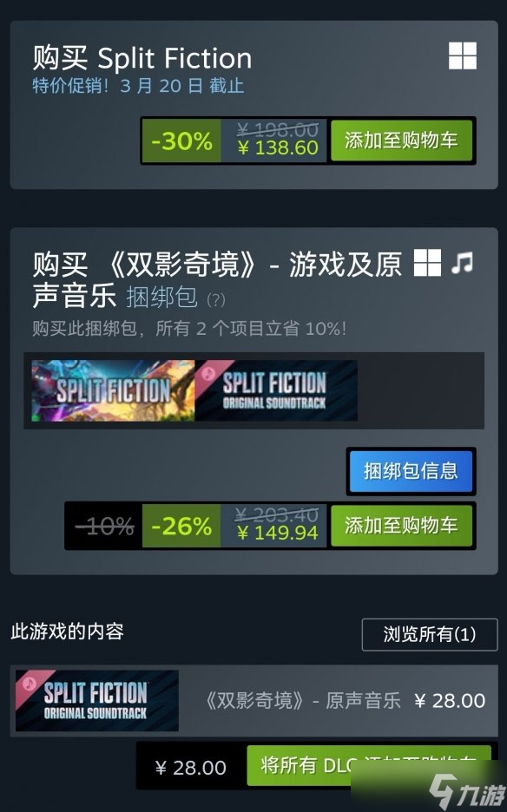
Task: Click the -30% discount badge
Action: (x=181, y=141)
